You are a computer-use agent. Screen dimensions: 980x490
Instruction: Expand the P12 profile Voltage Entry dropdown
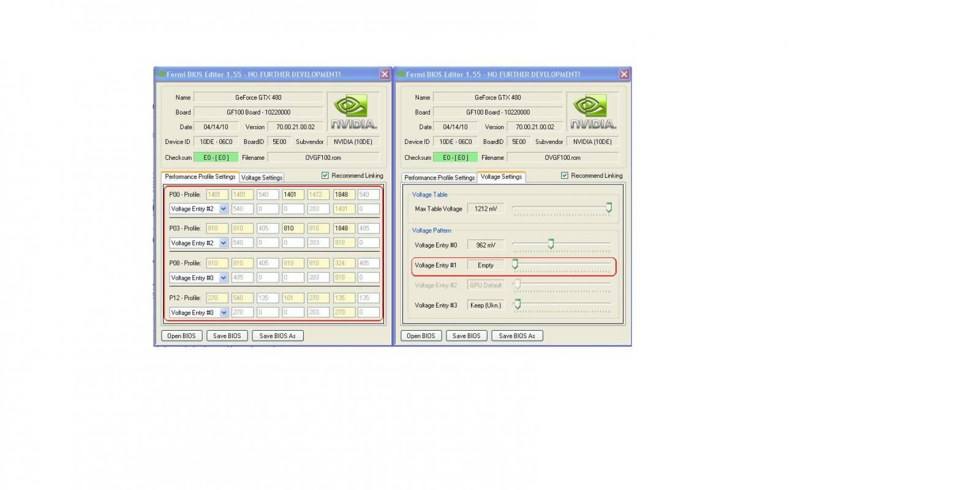point(224,313)
